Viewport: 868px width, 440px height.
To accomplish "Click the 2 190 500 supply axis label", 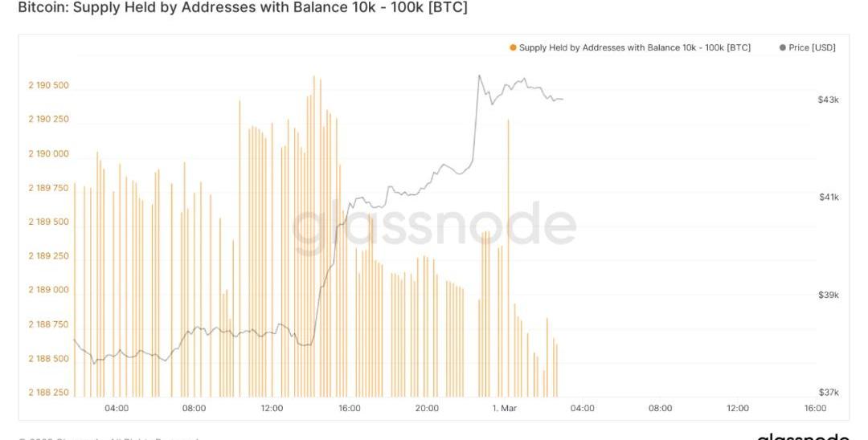I will tap(49, 86).
